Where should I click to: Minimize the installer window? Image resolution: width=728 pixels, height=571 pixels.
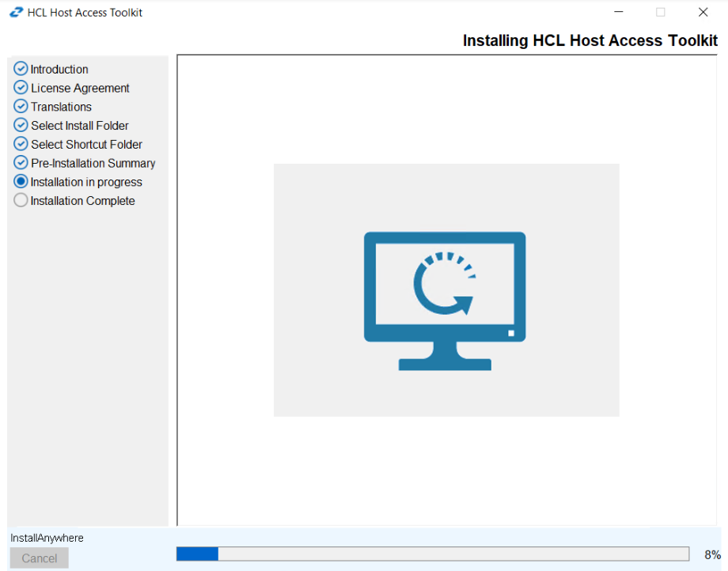coord(619,12)
